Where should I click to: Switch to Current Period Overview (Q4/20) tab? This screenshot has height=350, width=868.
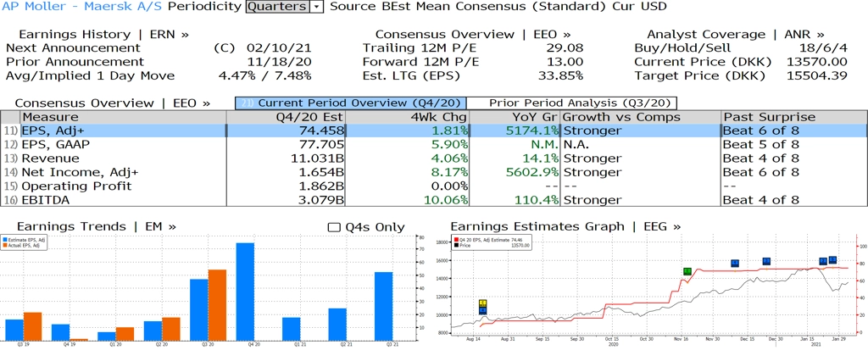(x=350, y=103)
